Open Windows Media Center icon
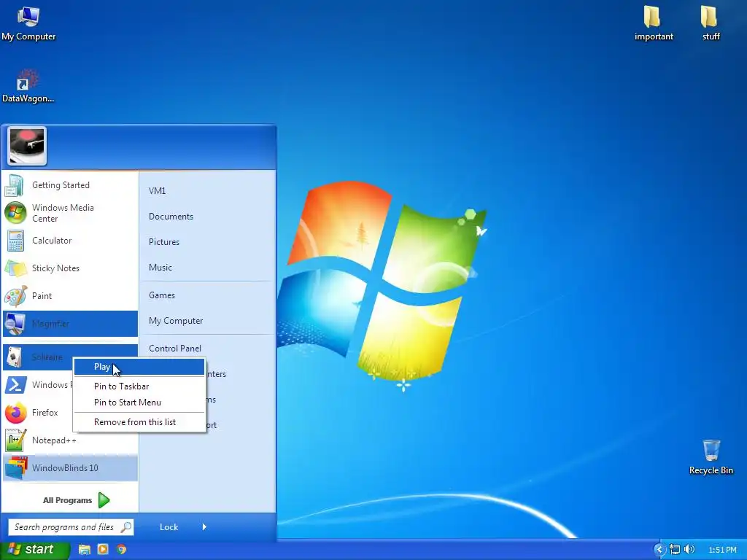Viewport: 747px width, 560px height. [x=15, y=213]
